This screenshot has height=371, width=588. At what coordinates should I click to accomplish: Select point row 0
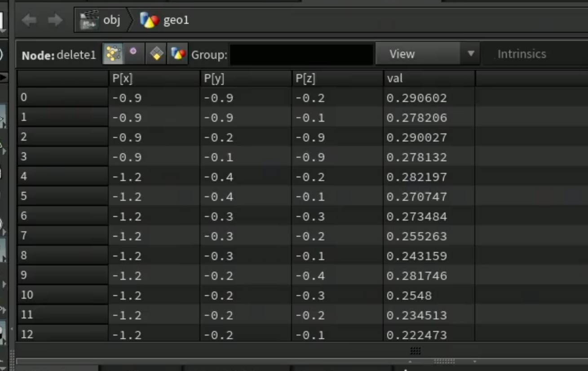[x=62, y=97]
